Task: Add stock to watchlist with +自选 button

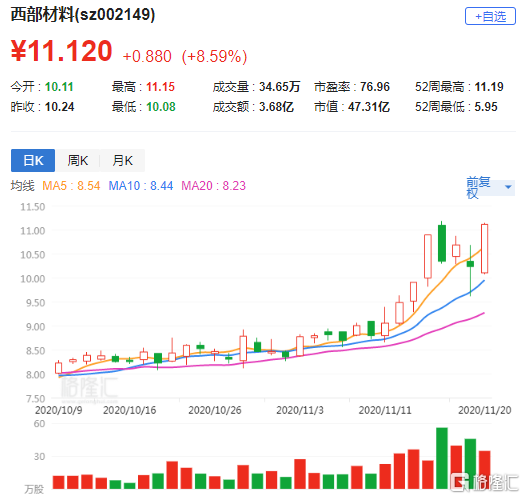Action: (490, 16)
